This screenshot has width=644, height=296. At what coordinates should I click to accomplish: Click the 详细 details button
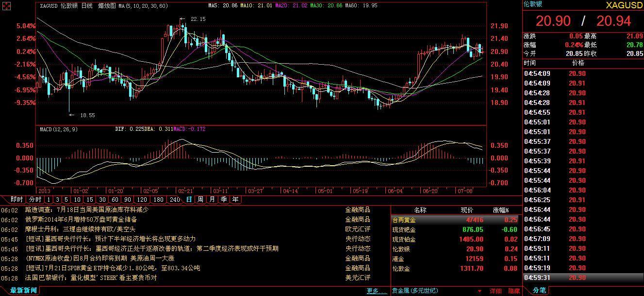coord(495,291)
